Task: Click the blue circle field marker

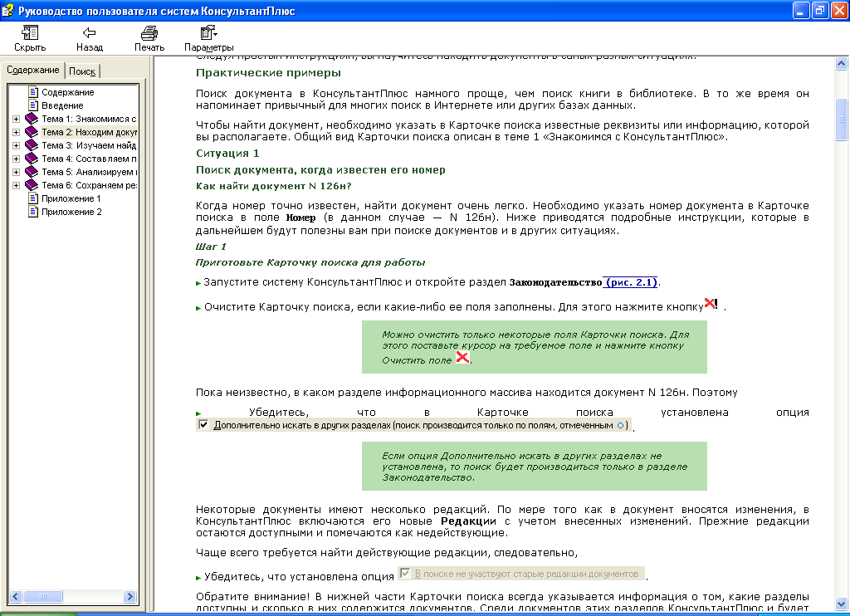Action: pos(620,425)
